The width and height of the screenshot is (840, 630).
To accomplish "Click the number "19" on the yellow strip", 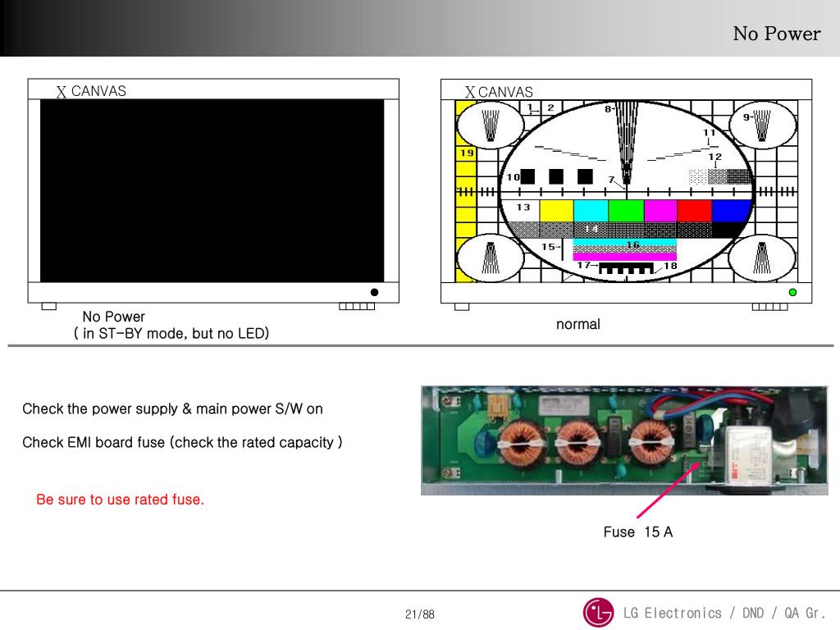I will click(x=467, y=153).
